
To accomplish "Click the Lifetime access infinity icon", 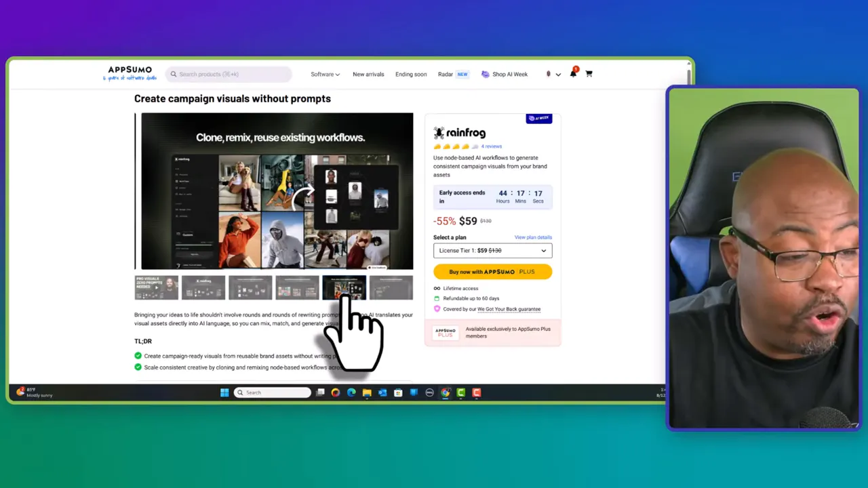I will point(437,289).
